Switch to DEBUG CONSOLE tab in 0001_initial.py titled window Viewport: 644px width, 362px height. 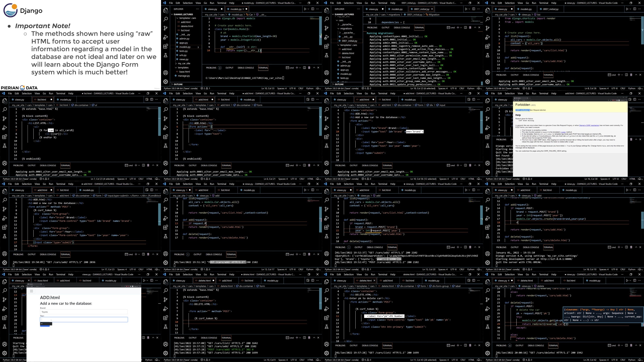point(402,28)
